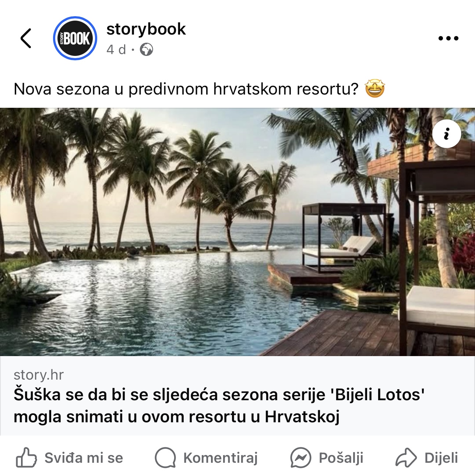The height and width of the screenshot is (476, 475).
Task: Tap the thumbs-up like icon
Action: pos(26,458)
